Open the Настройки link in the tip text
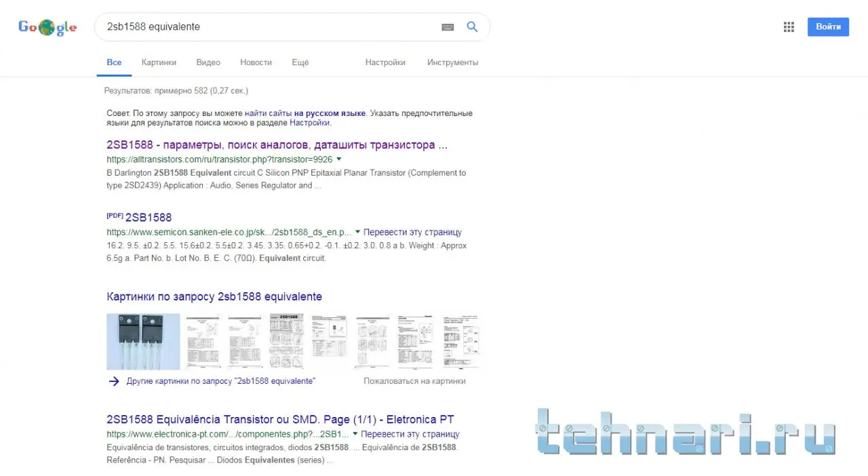The height and width of the screenshot is (476, 868). [x=309, y=123]
